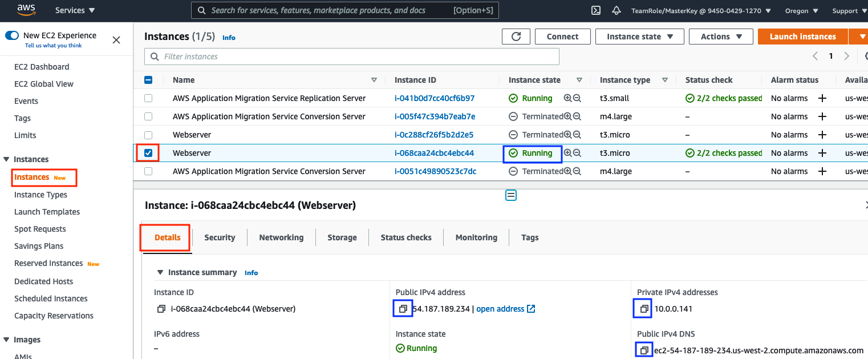Expand the Images sidebar section
Viewport: 868px width, 359px height.
tap(6, 340)
